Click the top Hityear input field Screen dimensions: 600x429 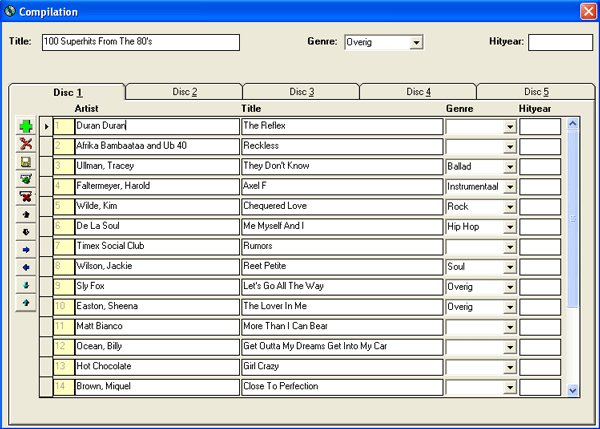561,42
